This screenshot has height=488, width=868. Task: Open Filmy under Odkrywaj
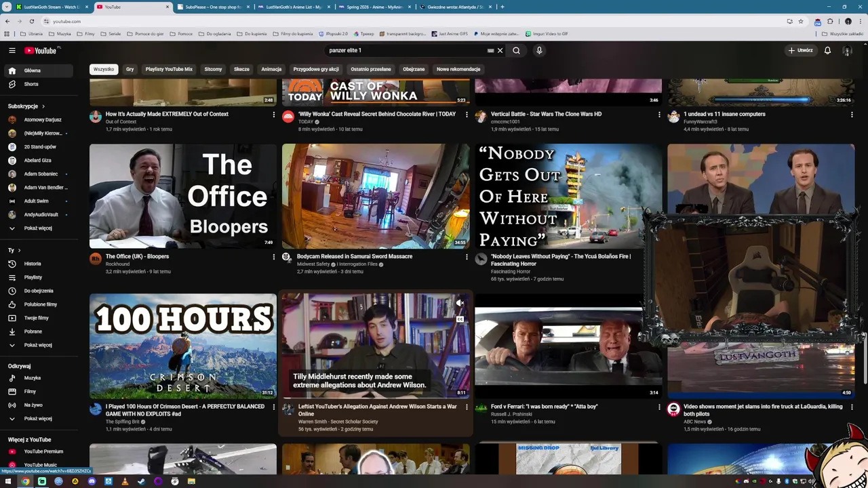point(39,392)
